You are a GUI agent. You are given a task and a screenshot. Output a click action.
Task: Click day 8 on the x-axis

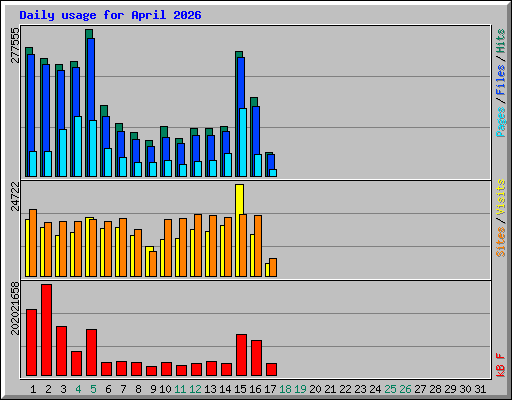point(138,389)
